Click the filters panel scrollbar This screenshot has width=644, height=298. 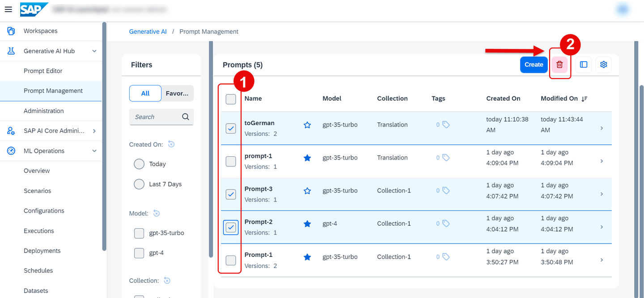click(211, 150)
